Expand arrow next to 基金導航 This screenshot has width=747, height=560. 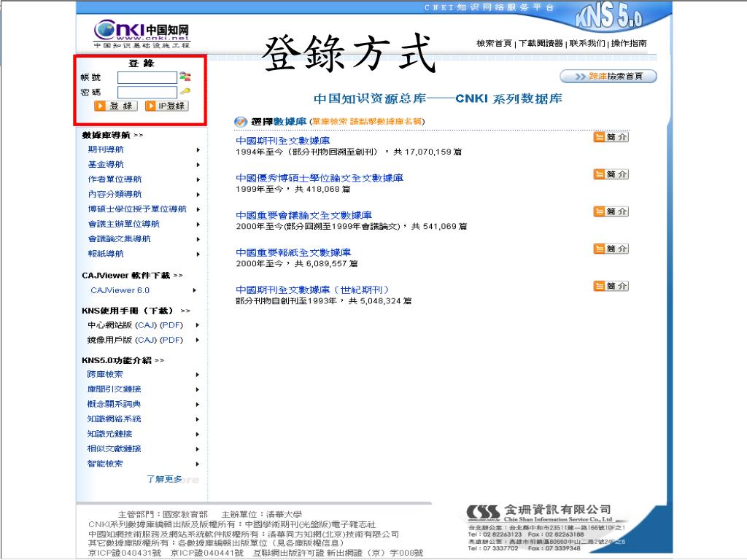click(198, 165)
